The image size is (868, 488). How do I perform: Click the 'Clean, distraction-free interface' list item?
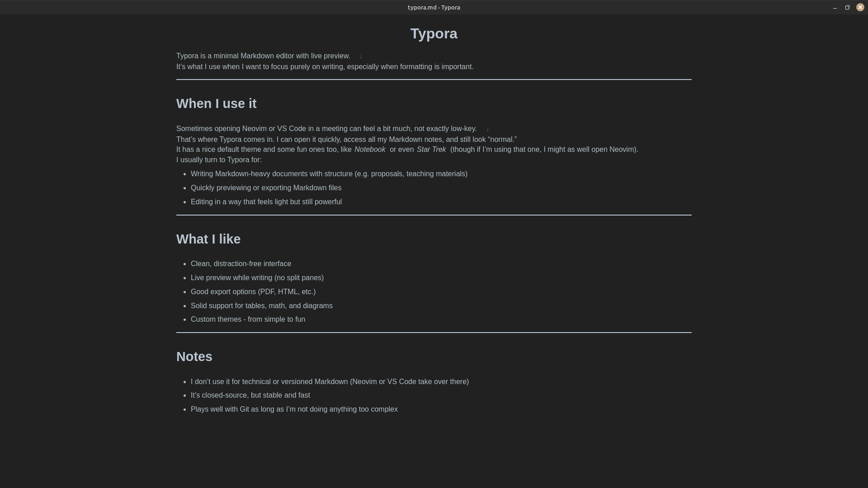coord(241,264)
